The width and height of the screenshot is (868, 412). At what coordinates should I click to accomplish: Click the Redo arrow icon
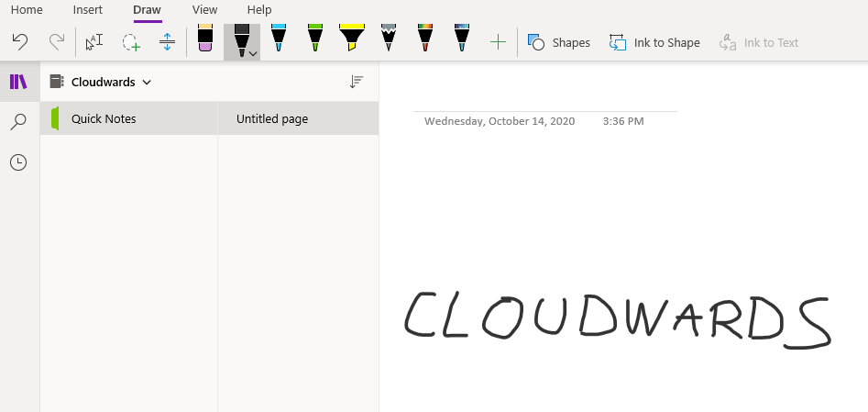click(57, 42)
